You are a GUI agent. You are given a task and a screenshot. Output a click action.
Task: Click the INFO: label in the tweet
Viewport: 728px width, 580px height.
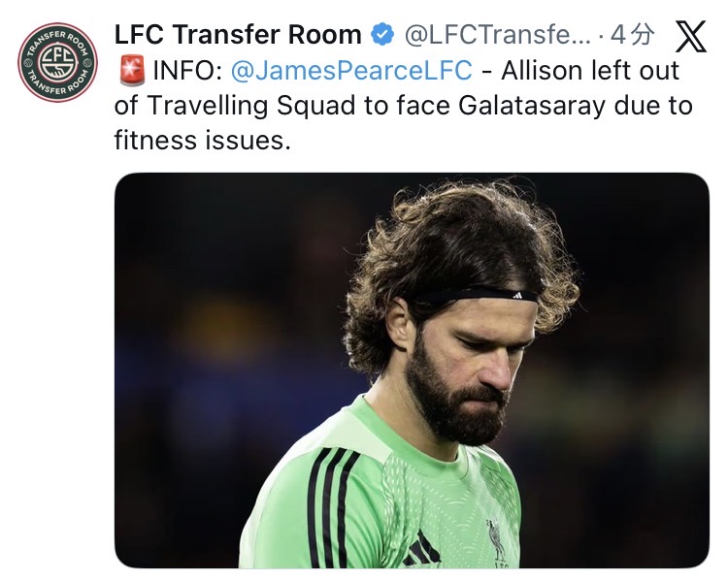(187, 71)
